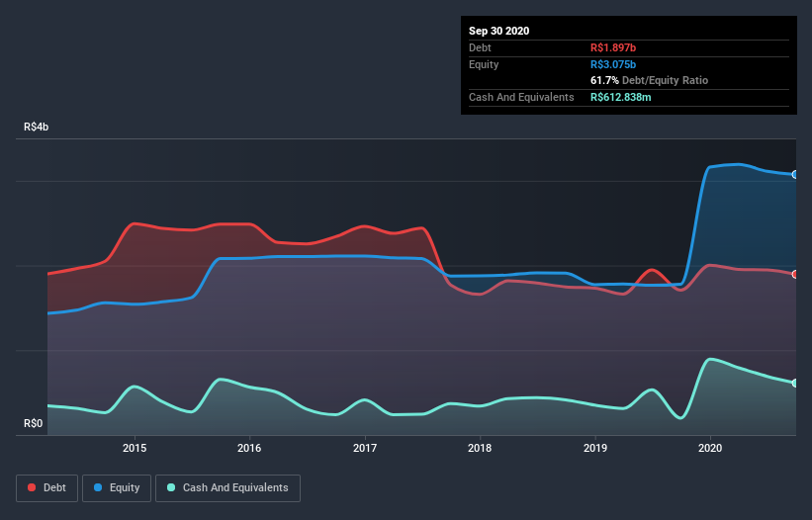Toggle the Debt series legend button
Screen dimensions: 812x520
(47, 488)
